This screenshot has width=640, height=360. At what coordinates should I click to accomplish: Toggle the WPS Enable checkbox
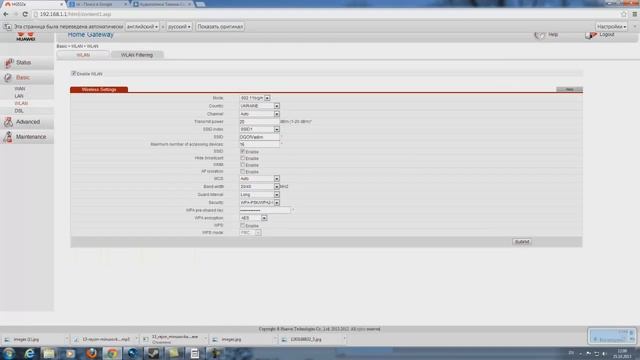[242, 225]
